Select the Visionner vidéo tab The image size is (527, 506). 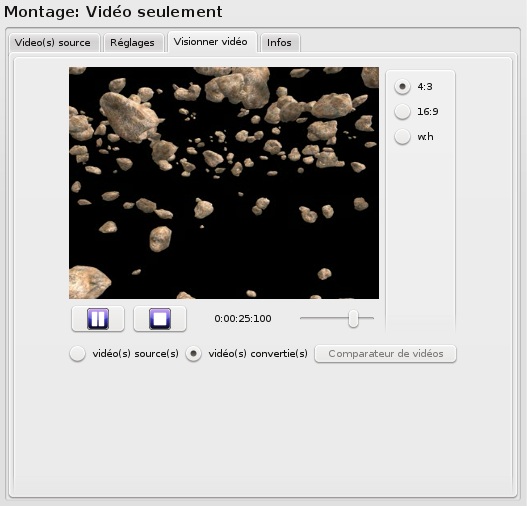[x=212, y=42]
